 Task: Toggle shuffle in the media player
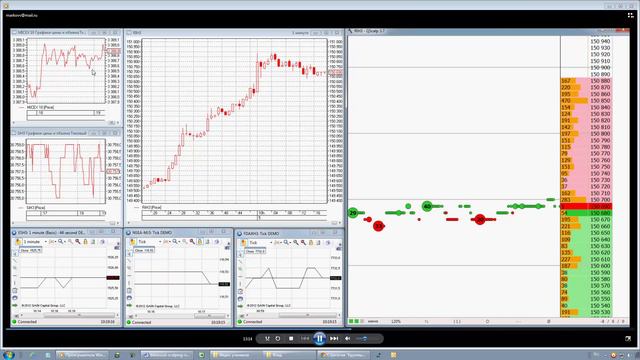(x=267, y=338)
